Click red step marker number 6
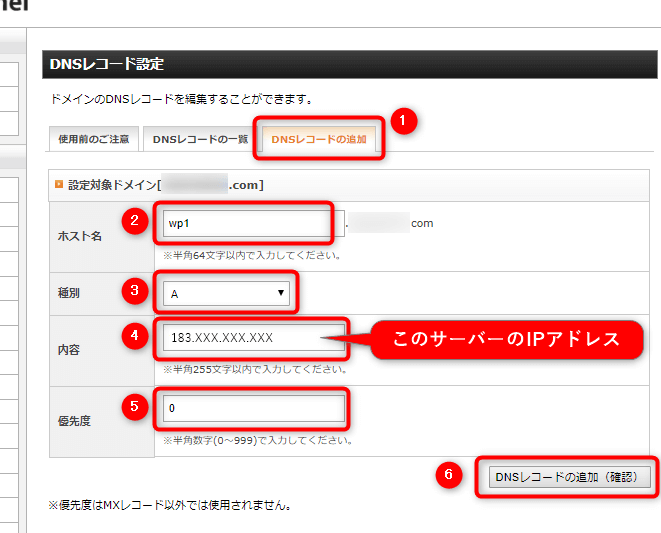The height and width of the screenshot is (533, 661). [452, 476]
